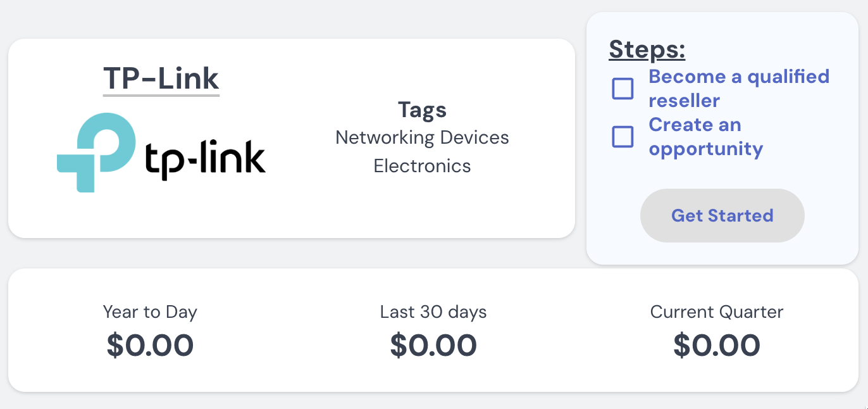Click the Current Quarter label
This screenshot has width=868, height=409.
[x=717, y=312]
